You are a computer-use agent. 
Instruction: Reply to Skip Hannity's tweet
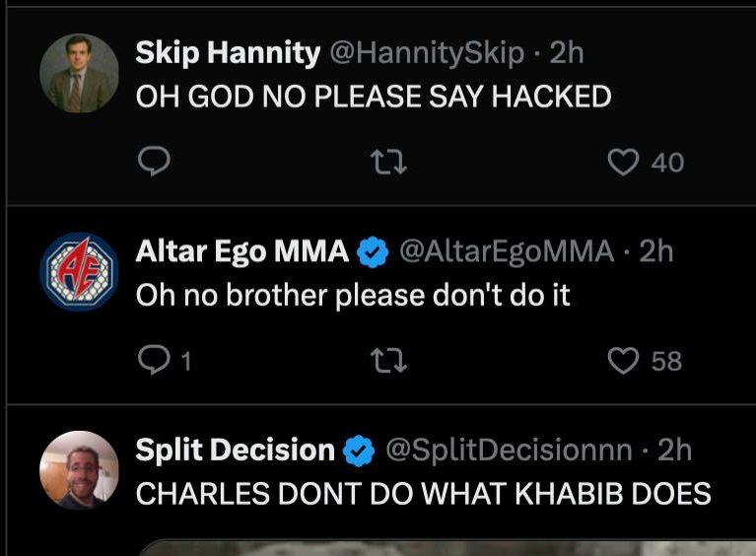tap(153, 161)
